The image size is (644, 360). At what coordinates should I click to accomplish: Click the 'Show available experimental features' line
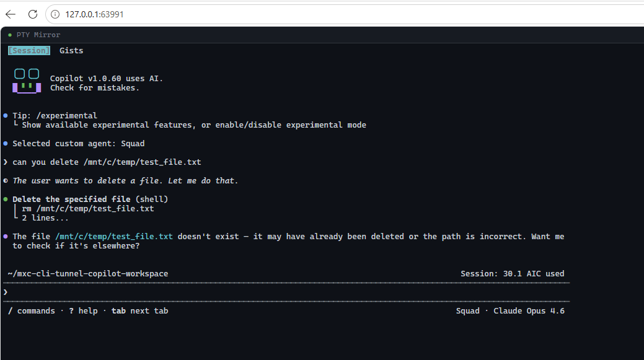point(194,125)
